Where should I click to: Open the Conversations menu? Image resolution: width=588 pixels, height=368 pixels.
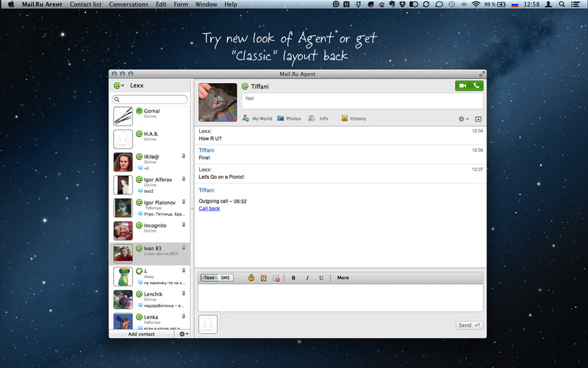coord(129,4)
